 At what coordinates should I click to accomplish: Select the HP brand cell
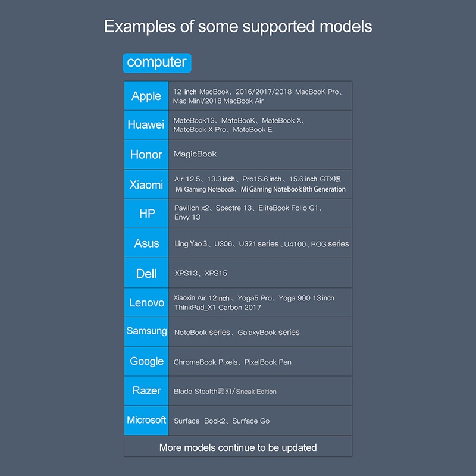point(146,214)
